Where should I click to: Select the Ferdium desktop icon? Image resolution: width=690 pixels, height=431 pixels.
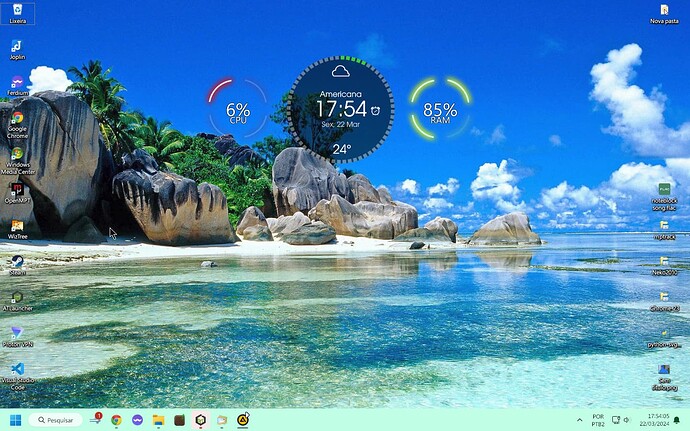[x=17, y=84]
